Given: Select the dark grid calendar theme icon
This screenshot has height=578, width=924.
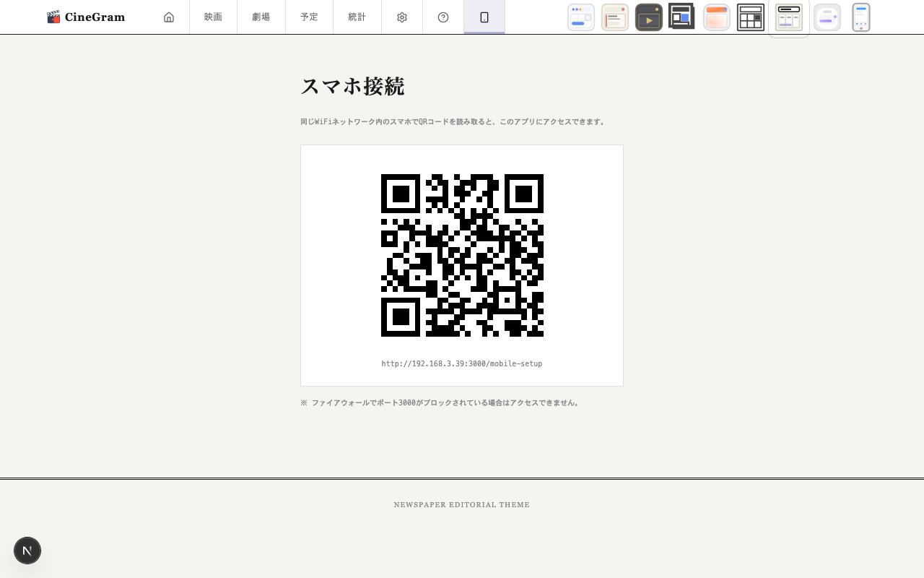Looking at the screenshot, I should (751, 17).
